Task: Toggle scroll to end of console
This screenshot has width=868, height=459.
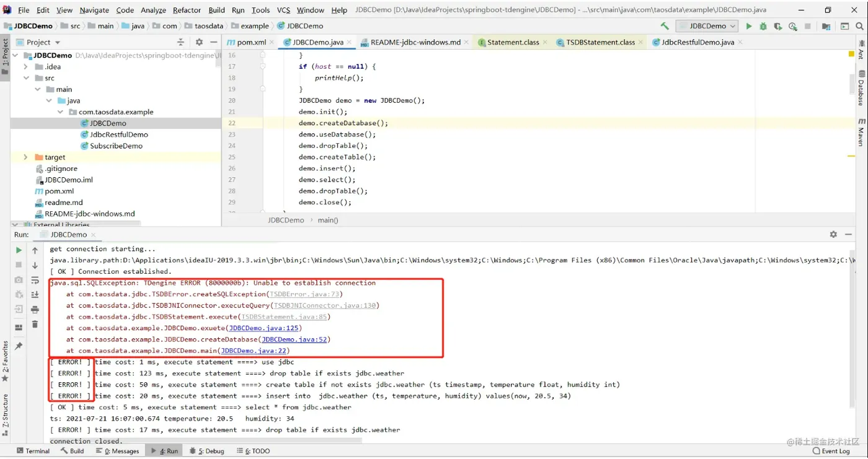Action: 35,295
